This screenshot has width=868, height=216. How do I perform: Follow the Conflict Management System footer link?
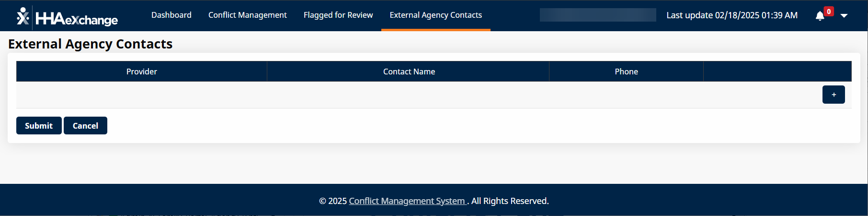pos(407,201)
